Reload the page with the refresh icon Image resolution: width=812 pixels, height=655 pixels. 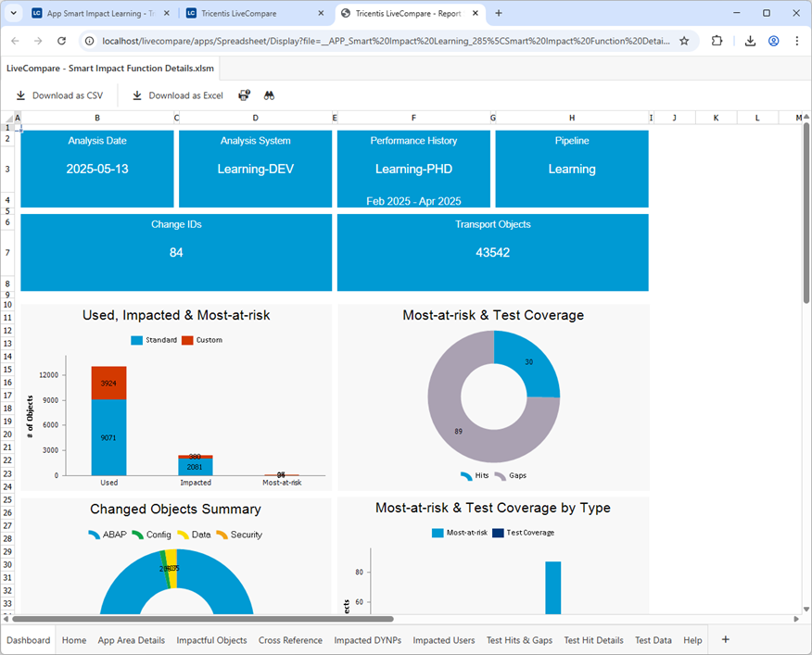pos(61,41)
